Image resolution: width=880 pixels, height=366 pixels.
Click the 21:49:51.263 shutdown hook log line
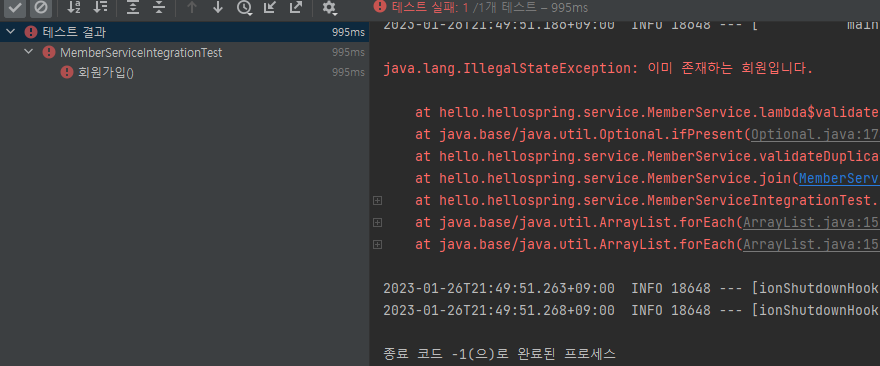click(631, 288)
